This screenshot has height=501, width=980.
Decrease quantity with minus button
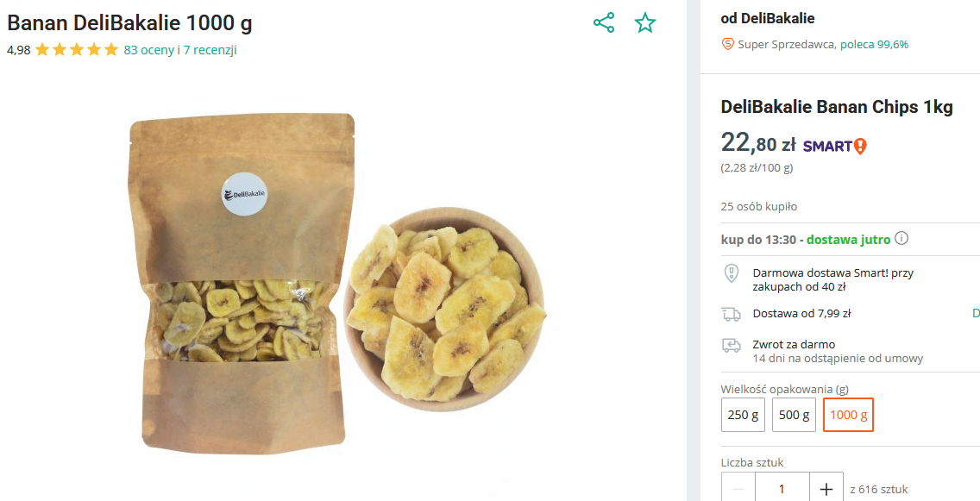point(738,489)
